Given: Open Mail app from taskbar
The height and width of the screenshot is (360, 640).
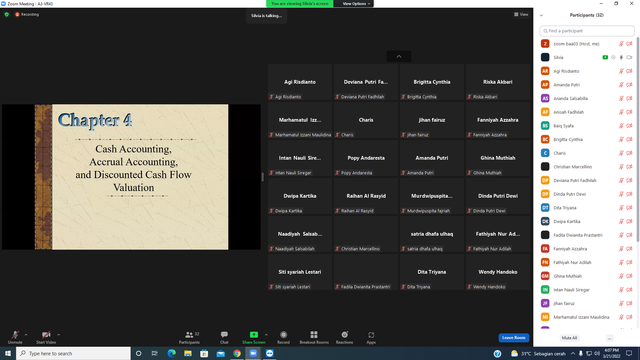Looking at the screenshot, I should [x=220, y=353].
